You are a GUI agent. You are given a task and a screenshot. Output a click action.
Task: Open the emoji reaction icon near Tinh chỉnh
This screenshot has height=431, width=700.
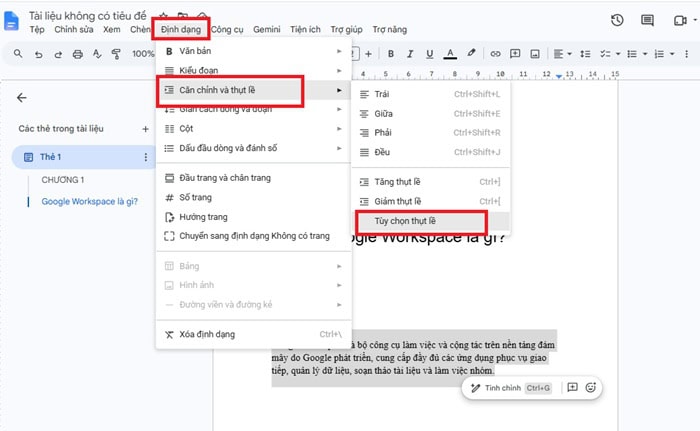pyautogui.click(x=591, y=387)
